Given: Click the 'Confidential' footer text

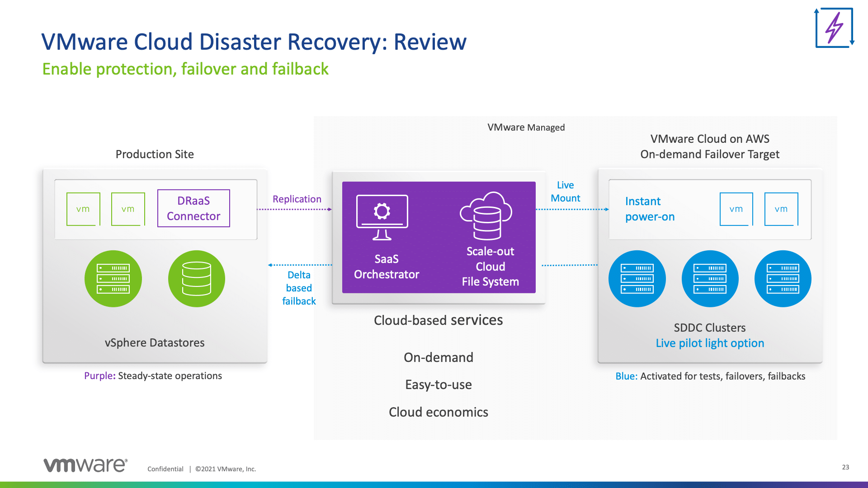Looking at the screenshot, I should point(165,469).
